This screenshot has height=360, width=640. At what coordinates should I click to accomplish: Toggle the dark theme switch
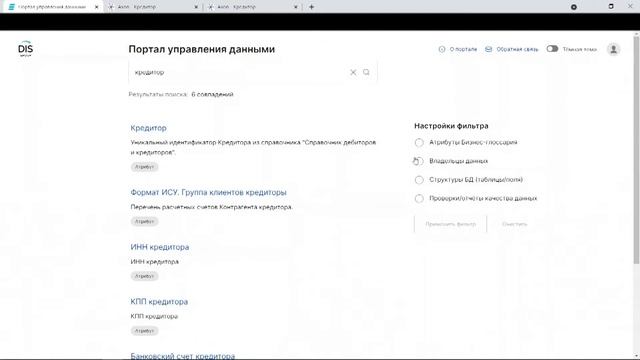[552, 49]
